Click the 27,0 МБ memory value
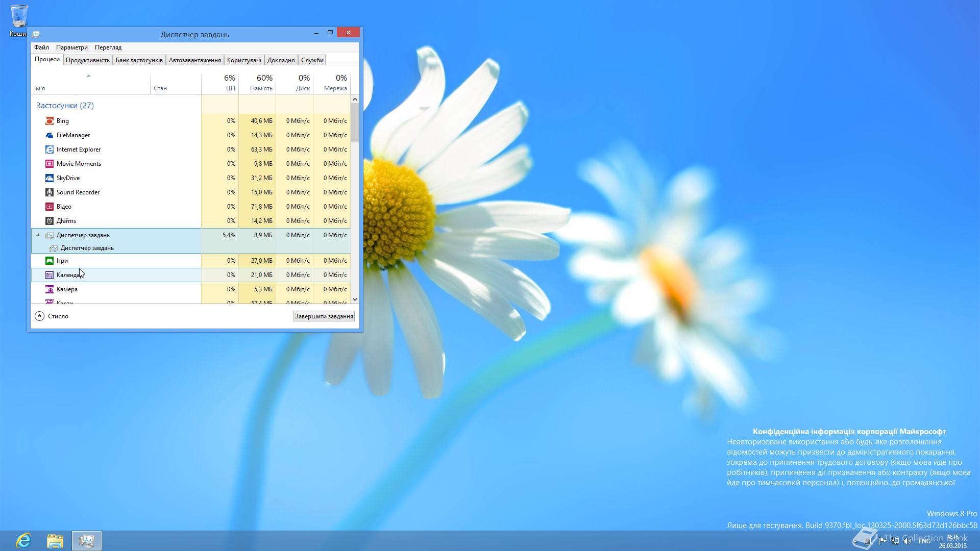 (262, 261)
